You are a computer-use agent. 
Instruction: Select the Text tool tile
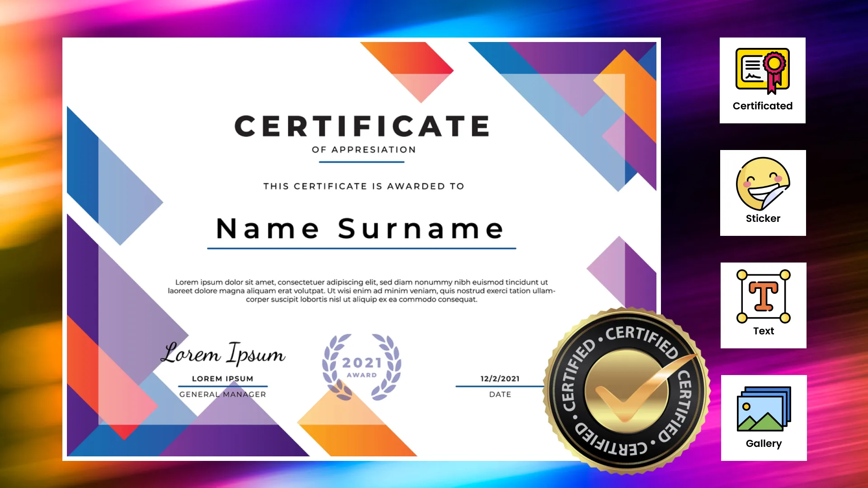tap(764, 305)
